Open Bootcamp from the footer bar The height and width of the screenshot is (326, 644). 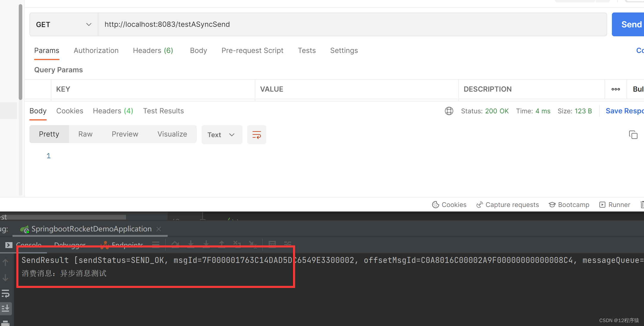coord(569,205)
